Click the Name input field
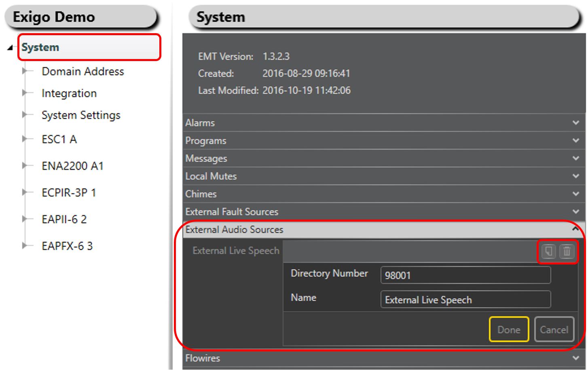Screen dimensions: 588x370 465,300
